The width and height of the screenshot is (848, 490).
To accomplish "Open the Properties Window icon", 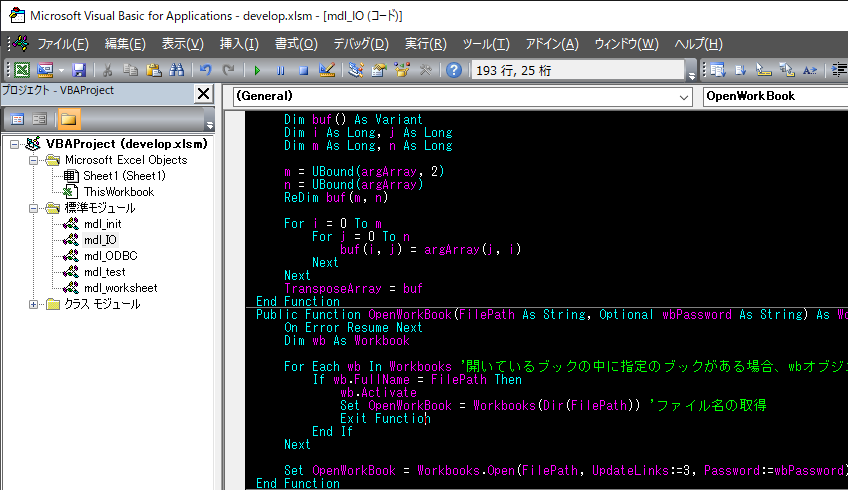I will click(x=379, y=70).
